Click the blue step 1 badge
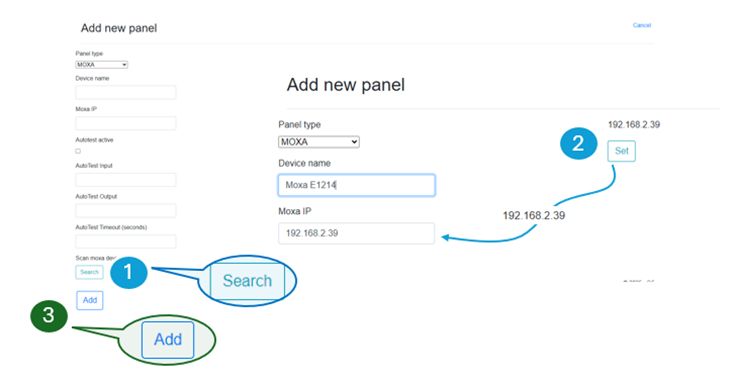The image size is (730, 383). pos(128,273)
